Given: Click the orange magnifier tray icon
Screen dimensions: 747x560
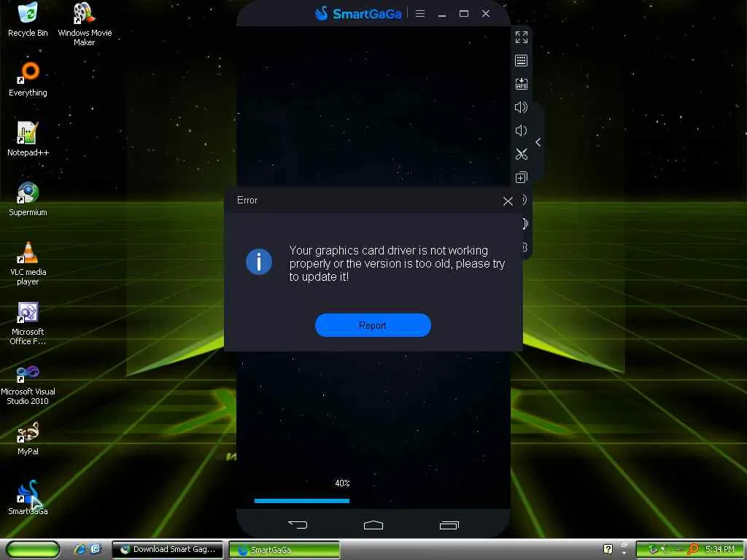Looking at the screenshot, I should (x=694, y=549).
